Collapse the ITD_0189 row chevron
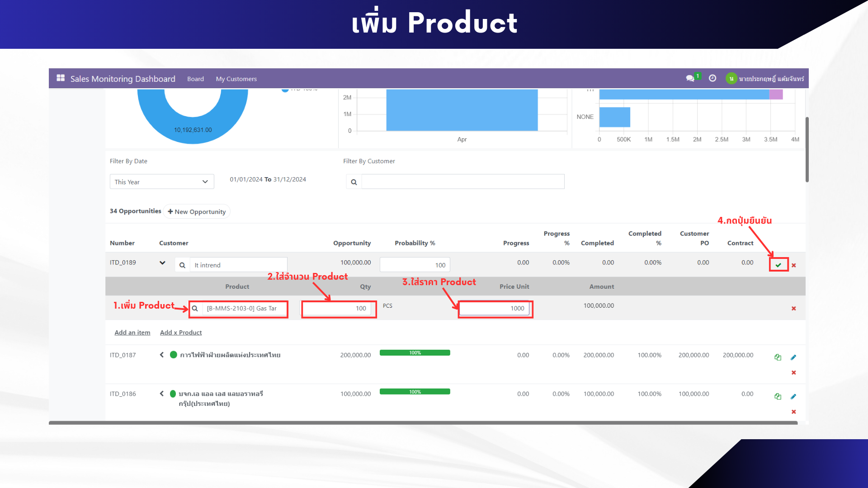Image resolution: width=868 pixels, height=488 pixels. coord(162,263)
